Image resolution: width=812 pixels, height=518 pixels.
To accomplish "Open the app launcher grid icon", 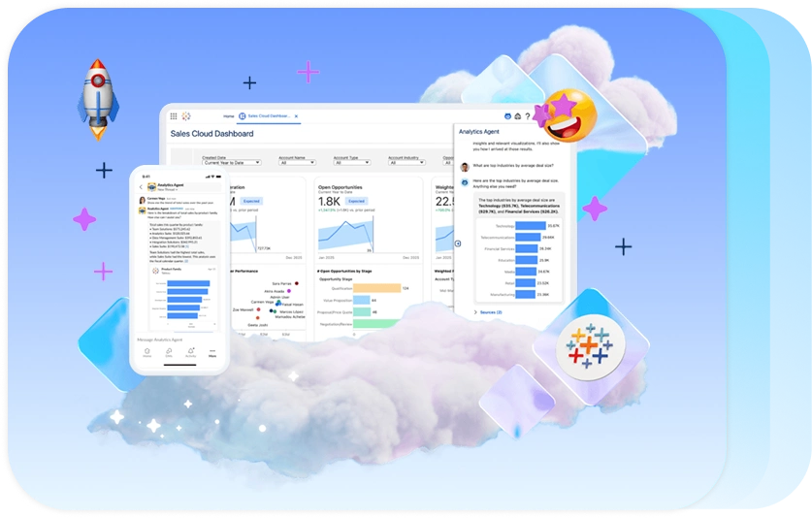I will [x=175, y=116].
